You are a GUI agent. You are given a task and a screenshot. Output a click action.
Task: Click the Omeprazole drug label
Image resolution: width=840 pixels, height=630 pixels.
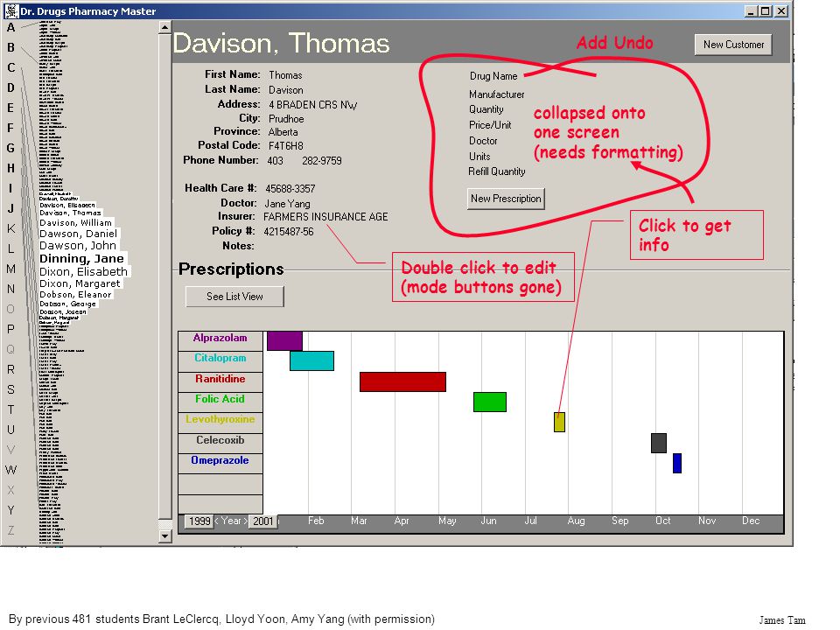220,461
